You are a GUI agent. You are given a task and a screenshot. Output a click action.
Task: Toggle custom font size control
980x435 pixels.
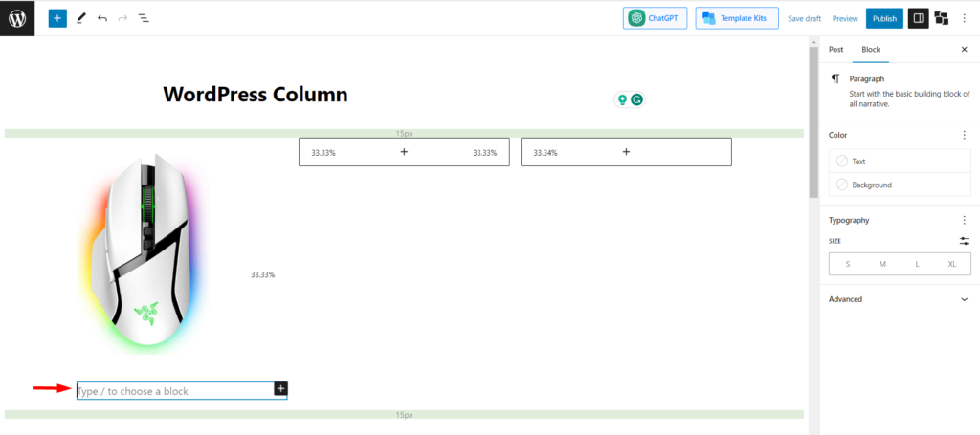click(x=965, y=241)
